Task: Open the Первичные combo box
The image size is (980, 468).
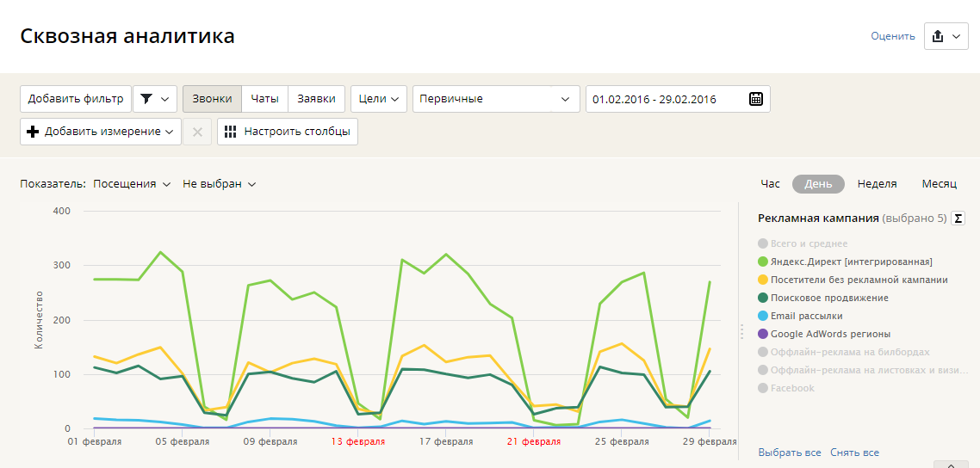Action: (x=496, y=99)
